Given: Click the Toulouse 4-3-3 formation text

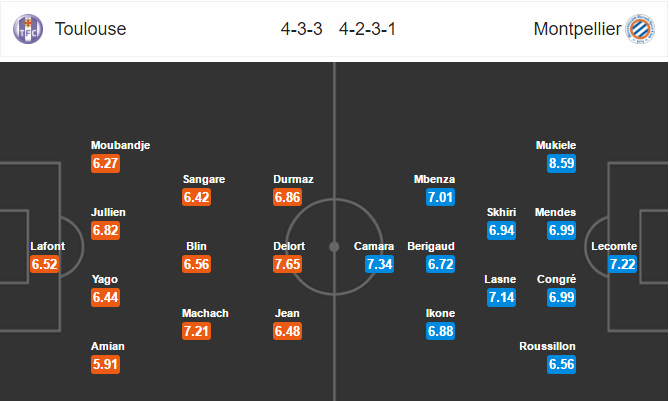Looking at the screenshot, I should pyautogui.click(x=301, y=29).
